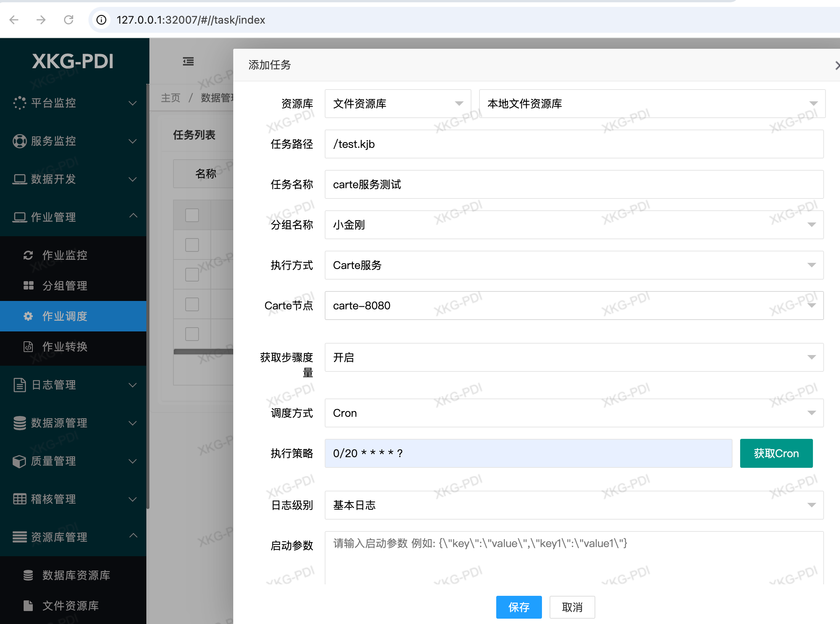Open the 平台监控 sidebar section icon

pyautogui.click(x=19, y=103)
